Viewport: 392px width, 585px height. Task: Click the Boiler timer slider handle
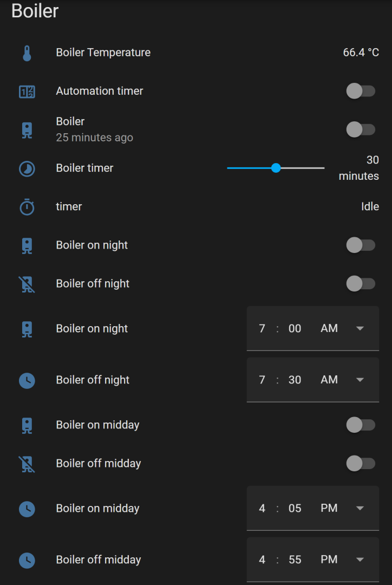(276, 168)
